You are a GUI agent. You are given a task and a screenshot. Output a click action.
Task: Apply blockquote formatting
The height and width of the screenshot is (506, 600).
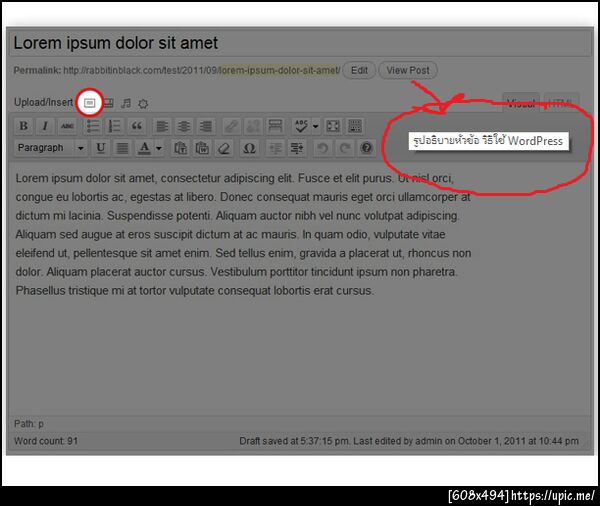[137, 126]
